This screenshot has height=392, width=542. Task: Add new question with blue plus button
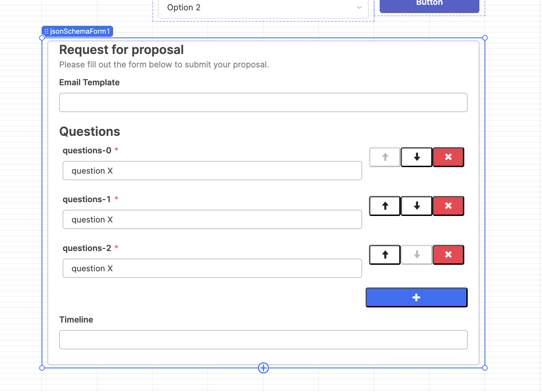[x=416, y=297]
